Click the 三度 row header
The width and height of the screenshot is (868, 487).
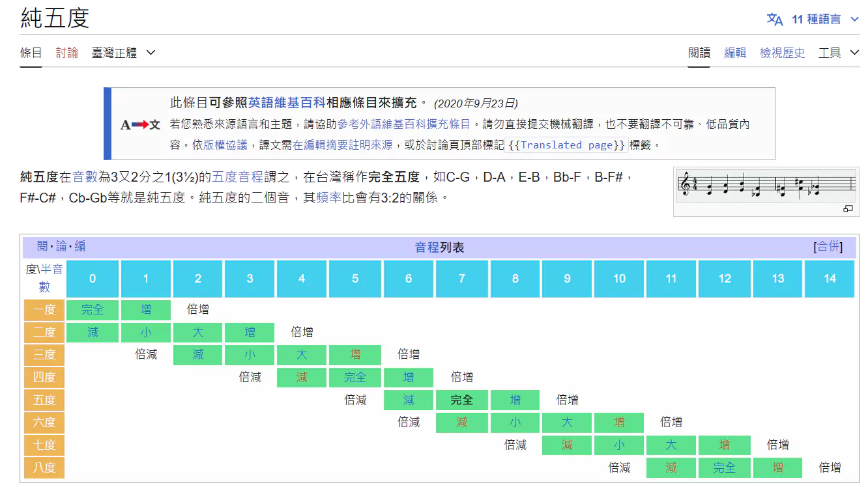[x=44, y=355]
